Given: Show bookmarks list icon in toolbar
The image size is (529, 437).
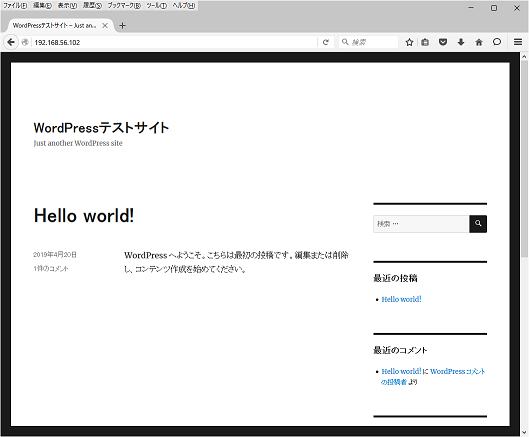Looking at the screenshot, I should click(425, 42).
